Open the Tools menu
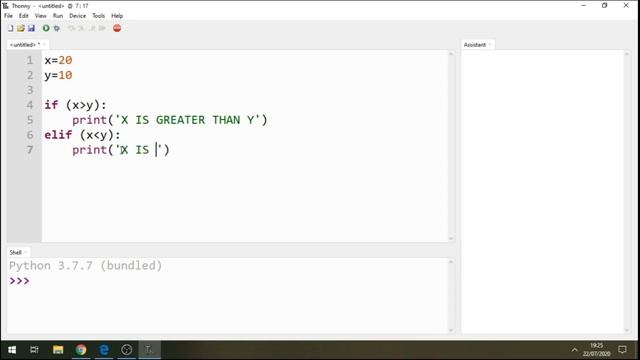The image size is (640, 360). click(98, 16)
